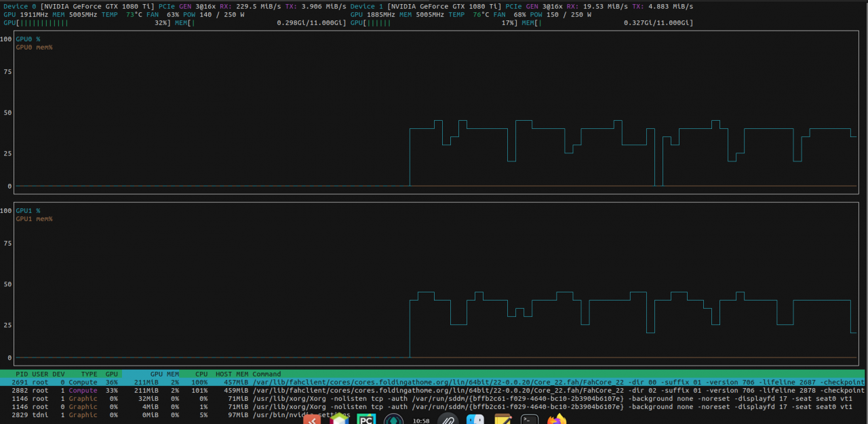Open the terminal icon in the dock

click(529, 420)
